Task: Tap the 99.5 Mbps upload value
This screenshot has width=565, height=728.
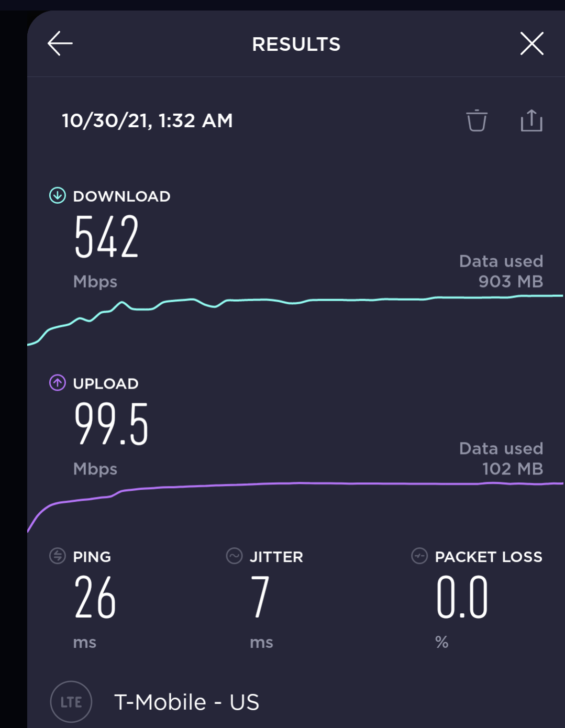Action: (x=111, y=424)
